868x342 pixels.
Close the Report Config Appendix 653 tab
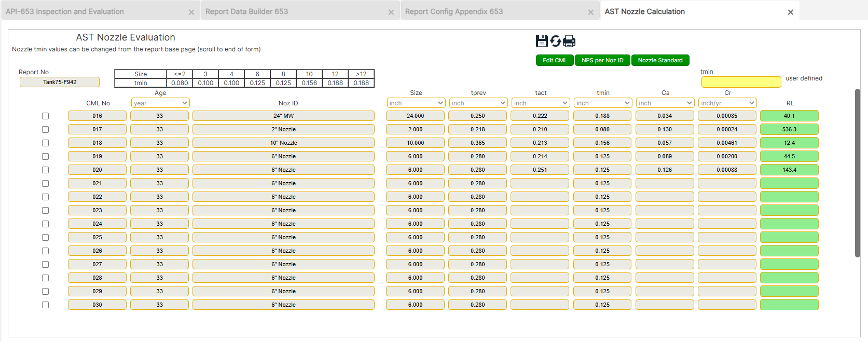click(x=590, y=12)
